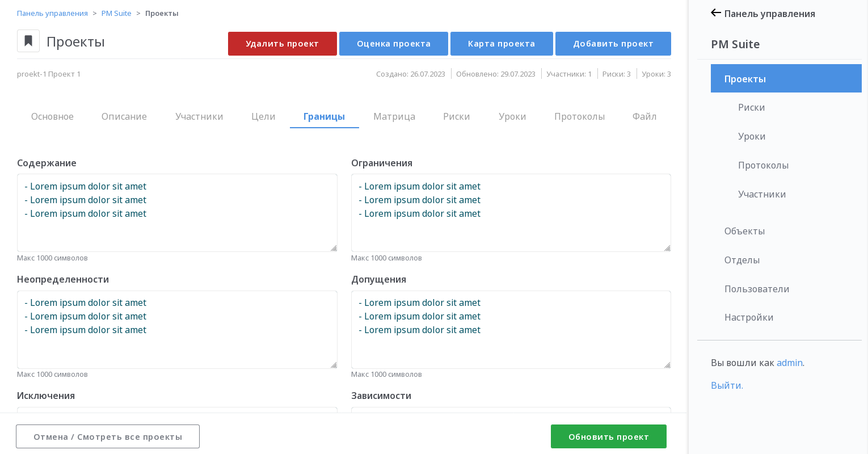This screenshot has height=454, width=868.
Task: Click 'Уроки: 3' counter text
Action: click(x=656, y=74)
